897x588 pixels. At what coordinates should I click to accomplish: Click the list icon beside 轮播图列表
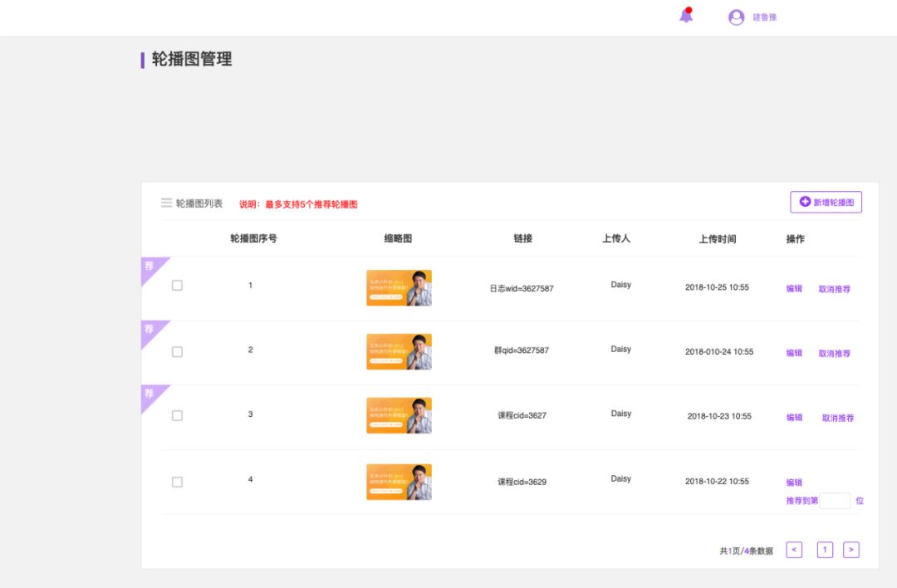(166, 203)
